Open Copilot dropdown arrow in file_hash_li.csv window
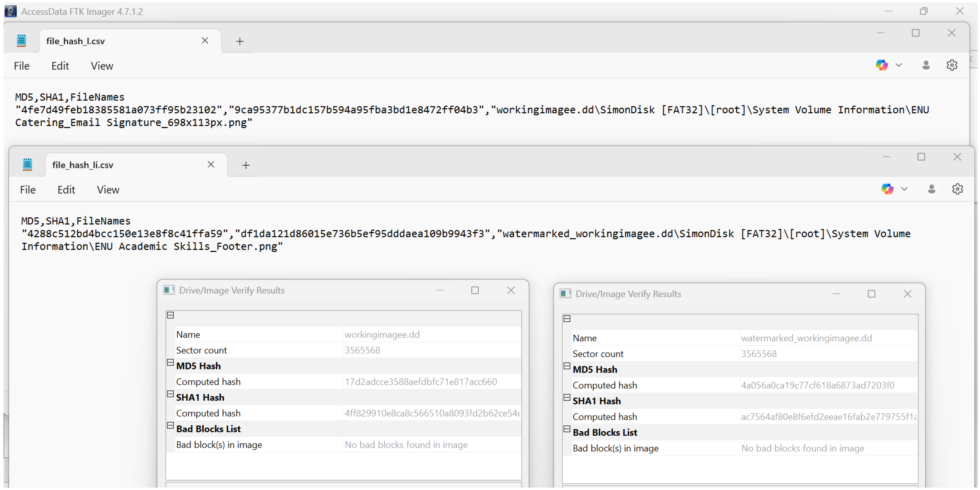Image resolution: width=980 pixels, height=490 pixels. point(904,189)
